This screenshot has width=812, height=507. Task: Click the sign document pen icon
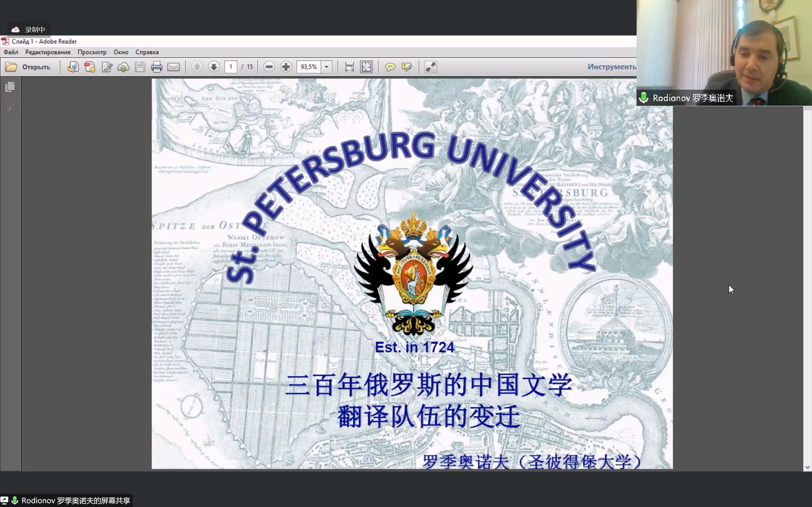(x=107, y=67)
